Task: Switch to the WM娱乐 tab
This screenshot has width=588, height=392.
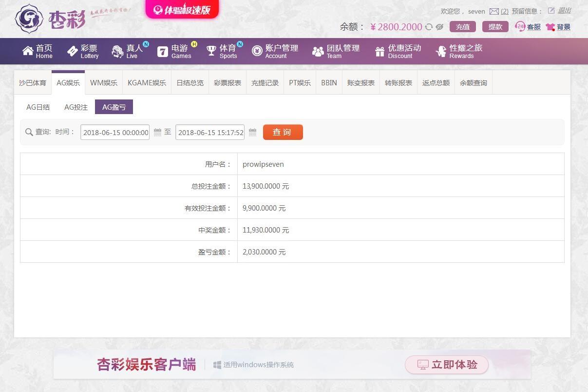Action: coord(104,83)
